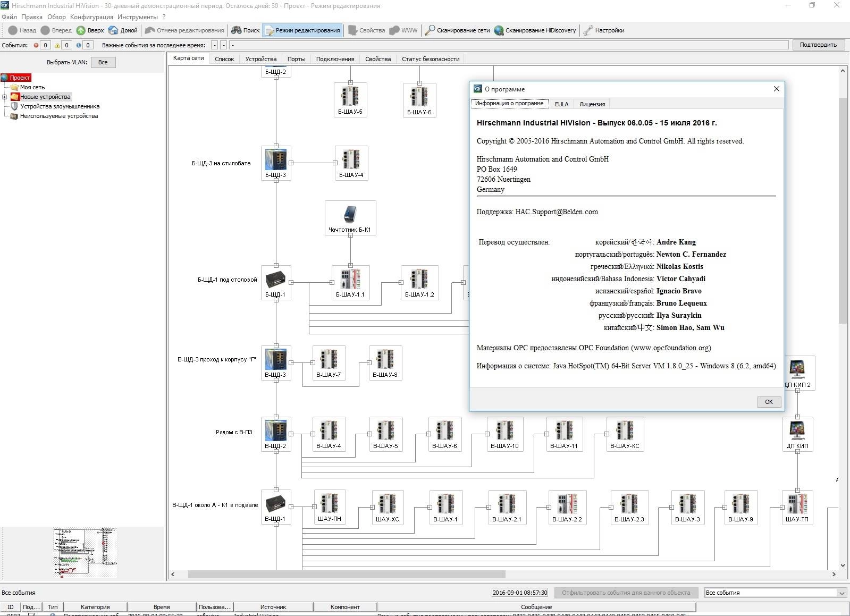
Task: Click the network map overview thumbnail
Action: point(85,553)
